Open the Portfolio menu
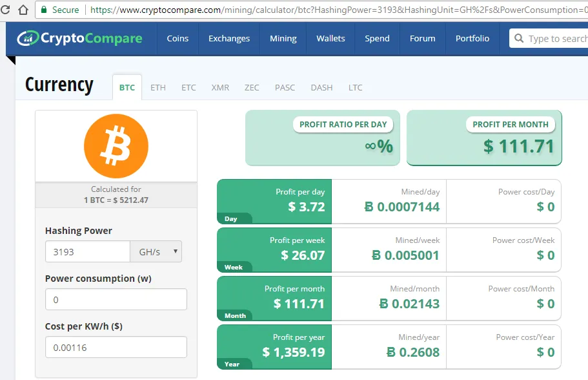This screenshot has height=380, width=588. coord(472,39)
